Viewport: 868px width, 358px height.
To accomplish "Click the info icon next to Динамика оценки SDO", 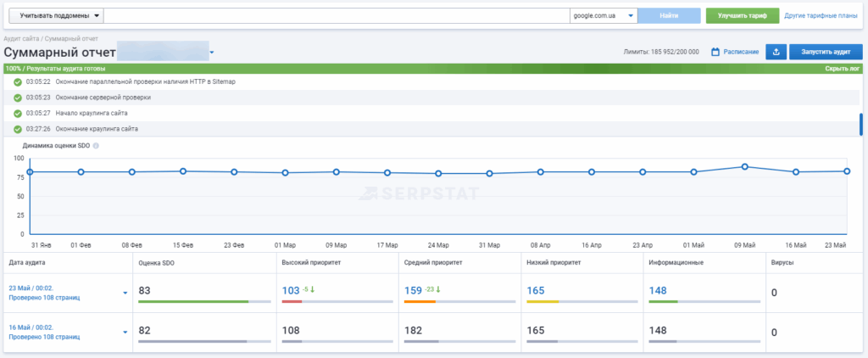I will point(96,146).
